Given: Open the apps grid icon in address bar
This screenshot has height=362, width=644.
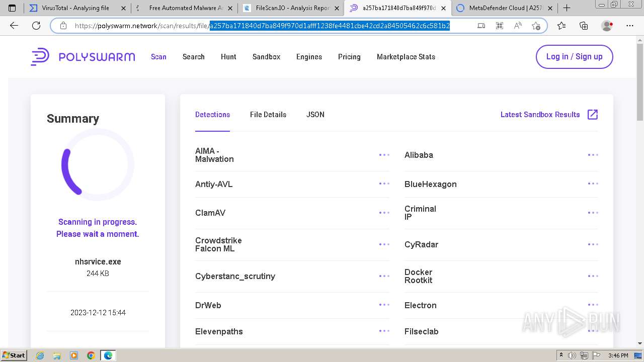Looking at the screenshot, I should tap(500, 26).
